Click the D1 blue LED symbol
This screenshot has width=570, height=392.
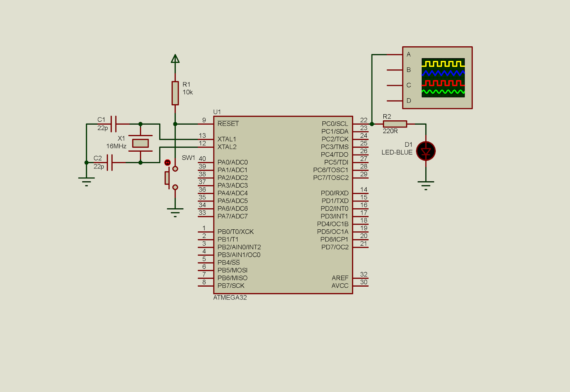pyautogui.click(x=426, y=151)
